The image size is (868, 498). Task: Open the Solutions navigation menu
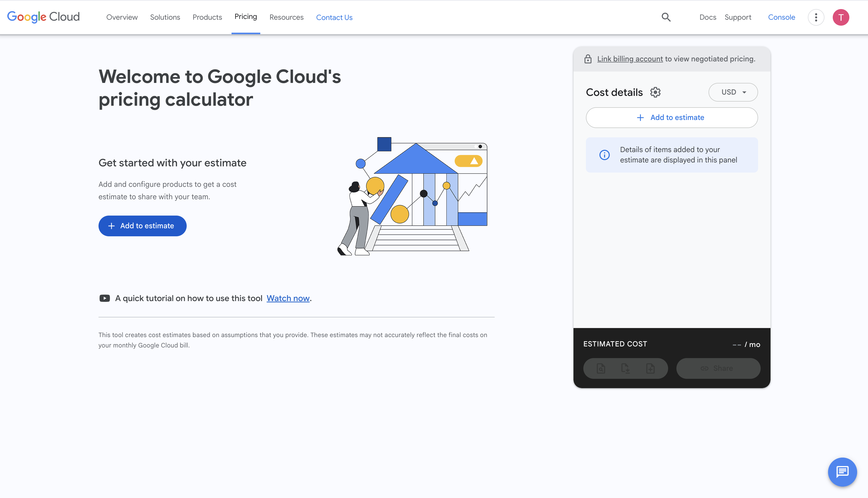[165, 17]
